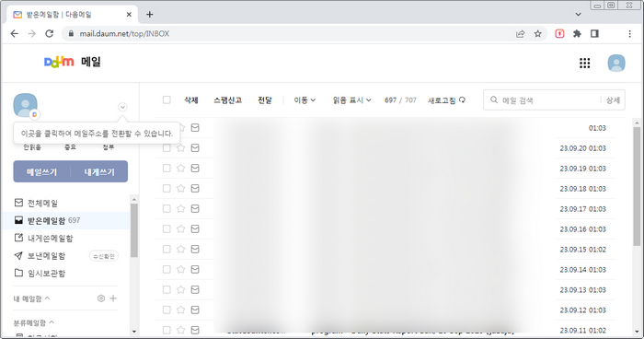Click the address bar URL mail.daum.net/top/INBOX
This screenshot has height=339, width=644.
124,34
